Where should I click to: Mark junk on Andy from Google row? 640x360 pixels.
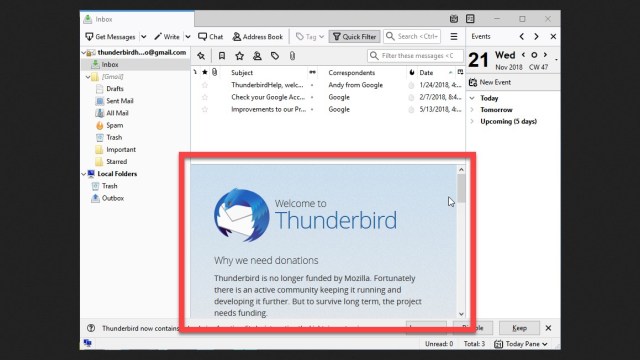click(x=411, y=85)
